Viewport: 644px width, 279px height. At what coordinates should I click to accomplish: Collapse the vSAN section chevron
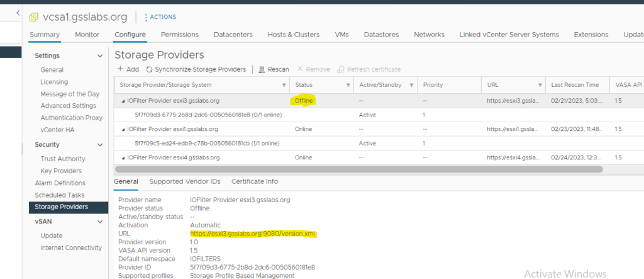(x=100, y=222)
